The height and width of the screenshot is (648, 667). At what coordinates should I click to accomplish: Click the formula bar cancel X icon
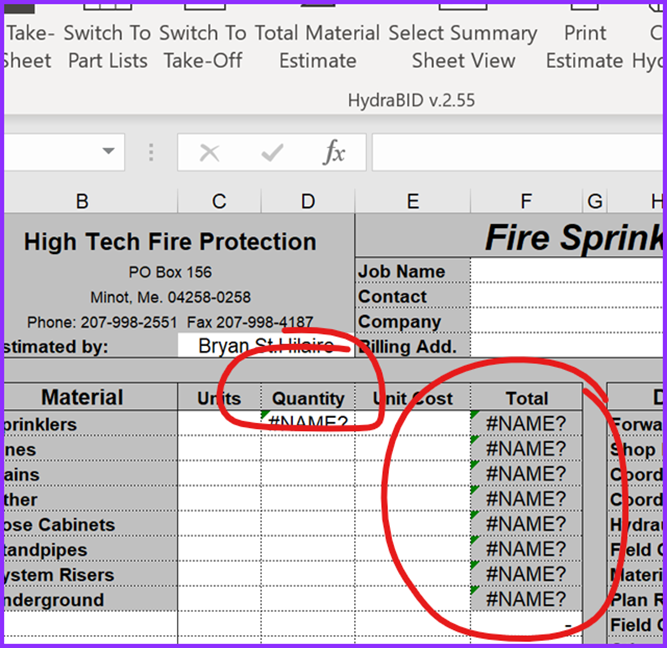(210, 153)
